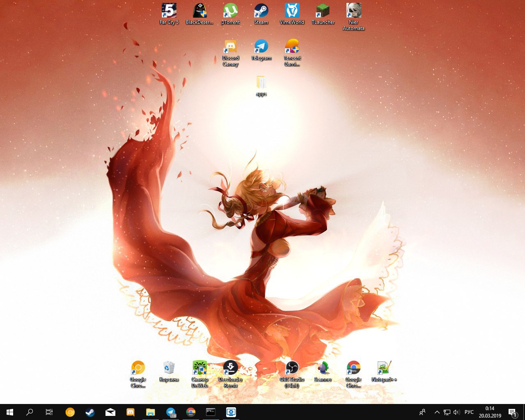
Task: Open File Explorer from the taskbar
Action: point(150,412)
